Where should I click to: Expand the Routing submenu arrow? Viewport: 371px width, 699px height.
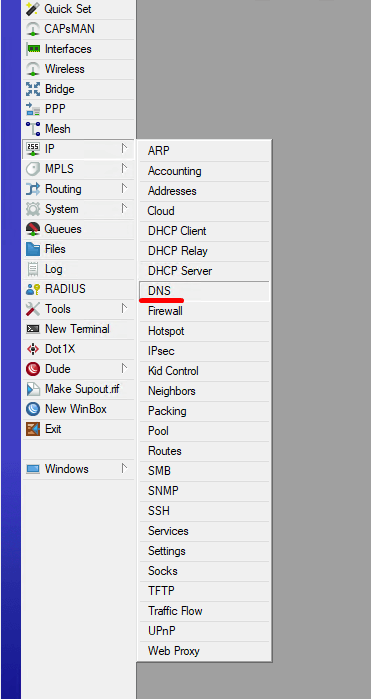(125, 189)
